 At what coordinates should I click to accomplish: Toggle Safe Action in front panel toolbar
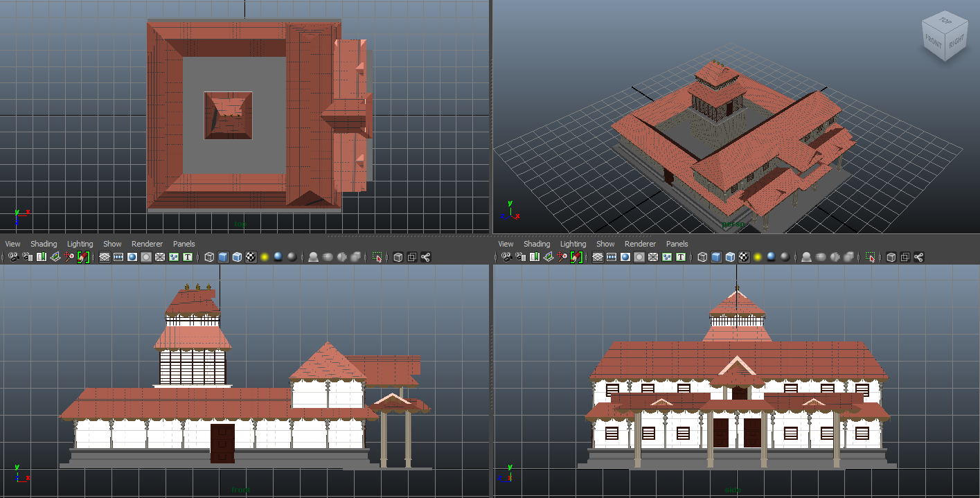(173, 257)
